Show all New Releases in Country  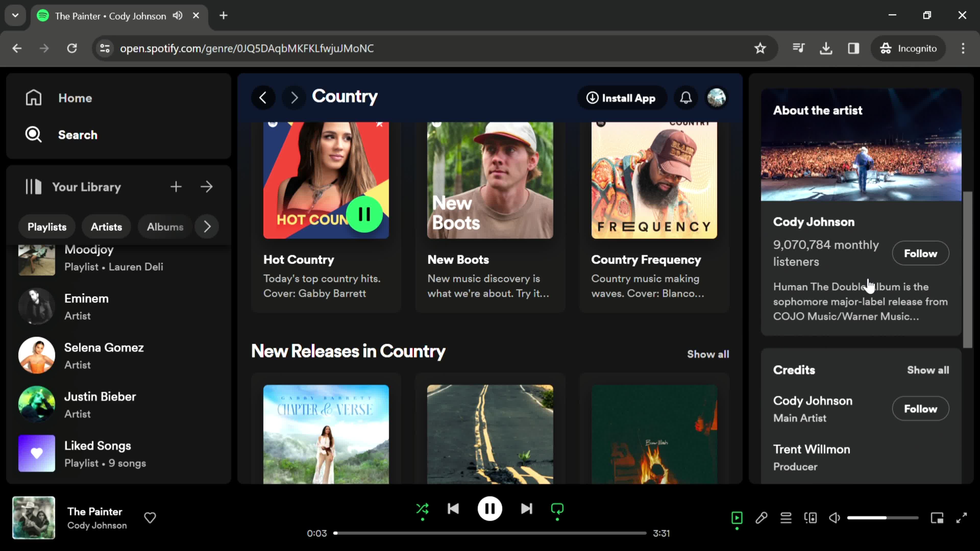click(708, 354)
